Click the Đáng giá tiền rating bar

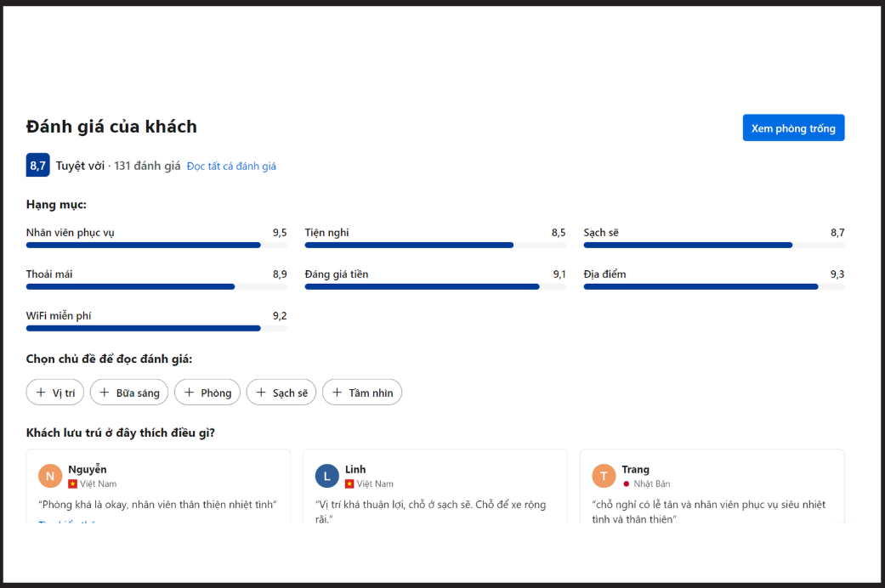coord(434,286)
